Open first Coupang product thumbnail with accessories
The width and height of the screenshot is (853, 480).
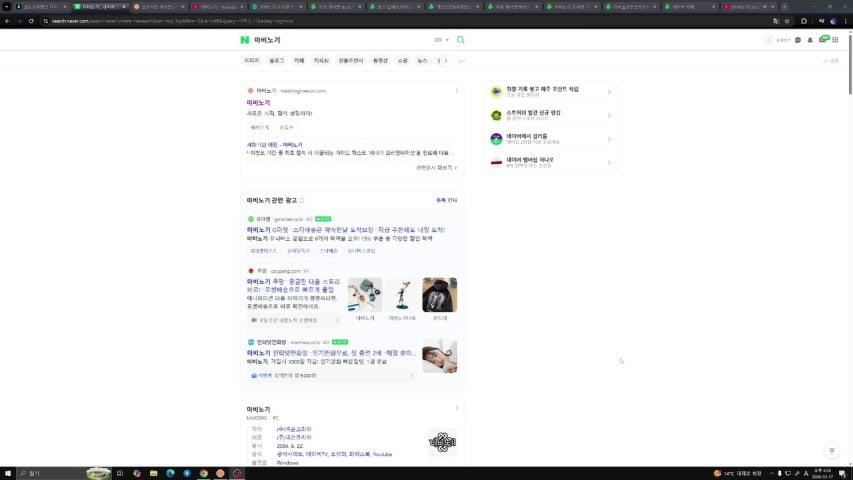click(365, 294)
